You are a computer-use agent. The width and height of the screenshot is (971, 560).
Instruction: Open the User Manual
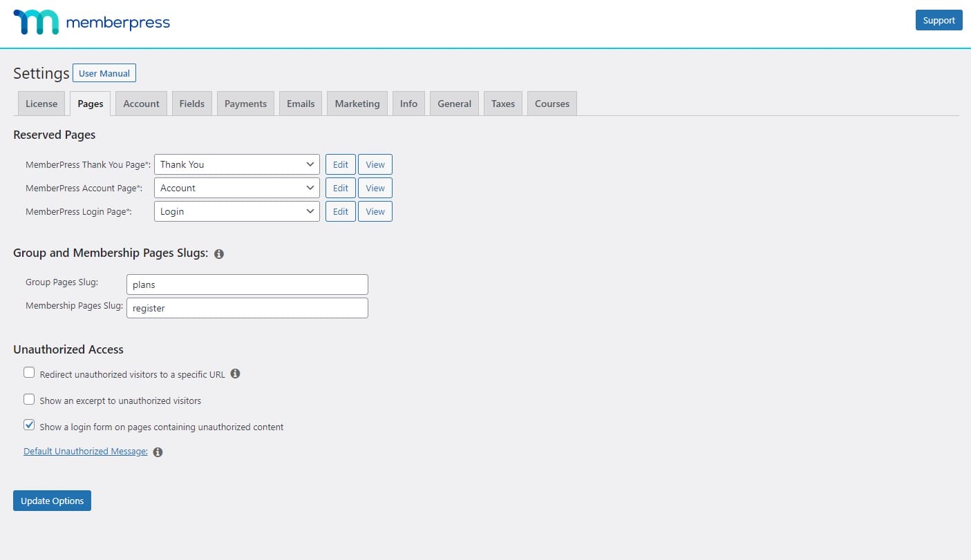pyautogui.click(x=104, y=73)
